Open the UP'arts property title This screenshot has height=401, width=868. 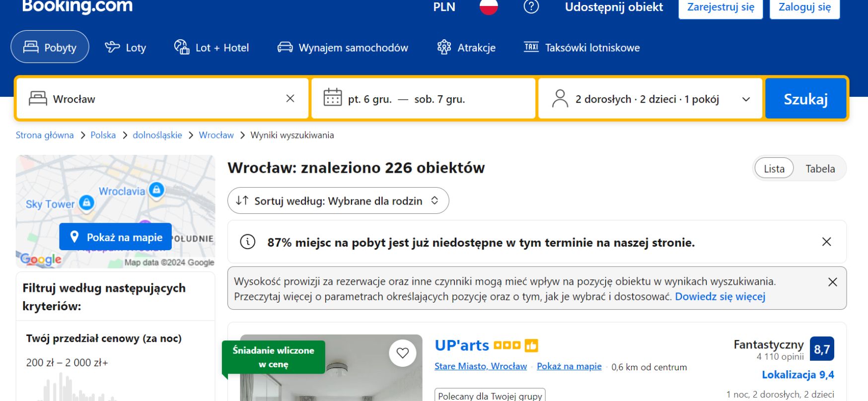pyautogui.click(x=462, y=345)
